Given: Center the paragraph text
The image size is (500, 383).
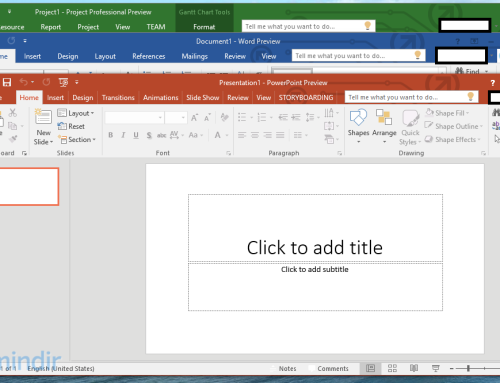Looking at the screenshot, I should point(255,135).
